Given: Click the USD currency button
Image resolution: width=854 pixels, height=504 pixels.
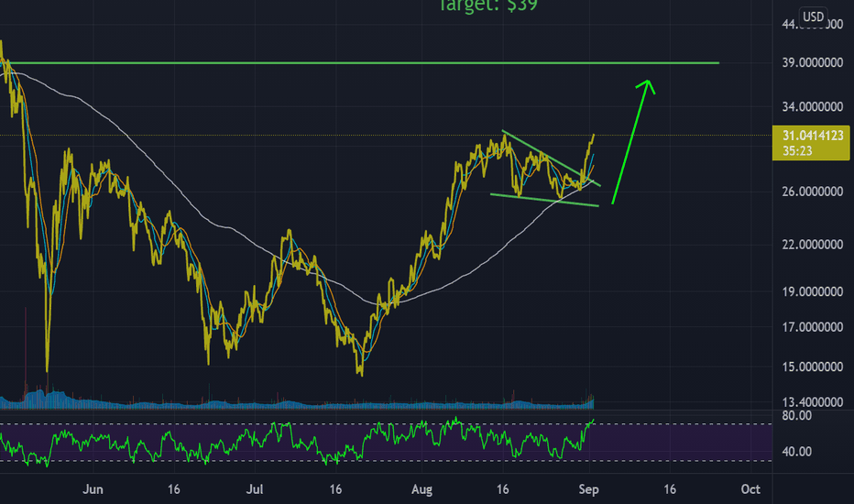Looking at the screenshot, I should coord(814,16).
